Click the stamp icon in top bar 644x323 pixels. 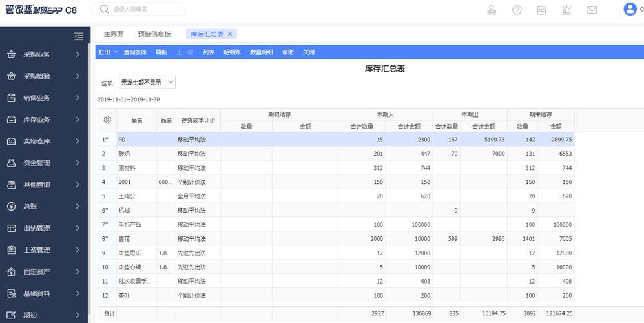coord(491,10)
